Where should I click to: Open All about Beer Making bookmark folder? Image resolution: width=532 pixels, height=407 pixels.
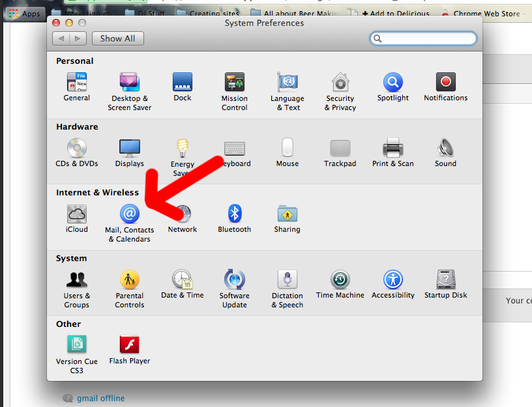(x=295, y=14)
